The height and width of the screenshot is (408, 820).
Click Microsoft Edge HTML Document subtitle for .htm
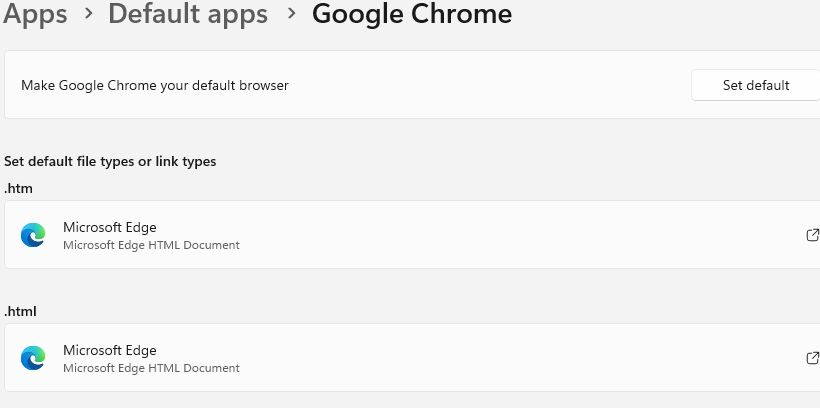point(151,245)
